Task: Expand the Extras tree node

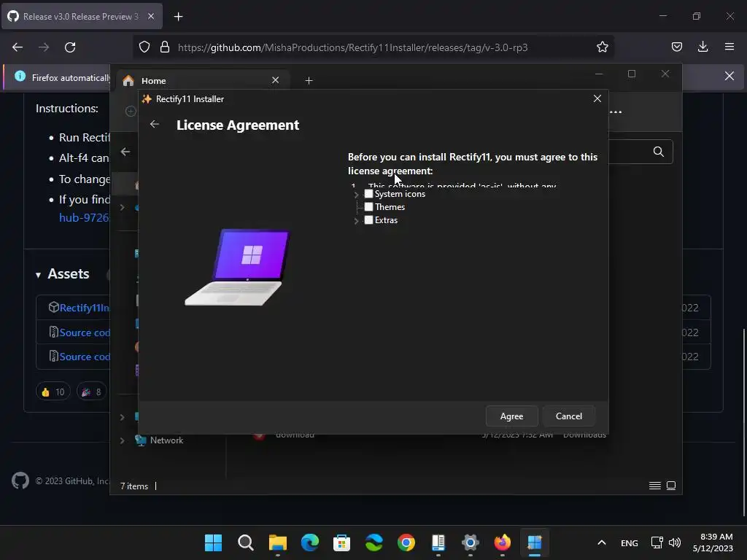Action: tap(356, 220)
